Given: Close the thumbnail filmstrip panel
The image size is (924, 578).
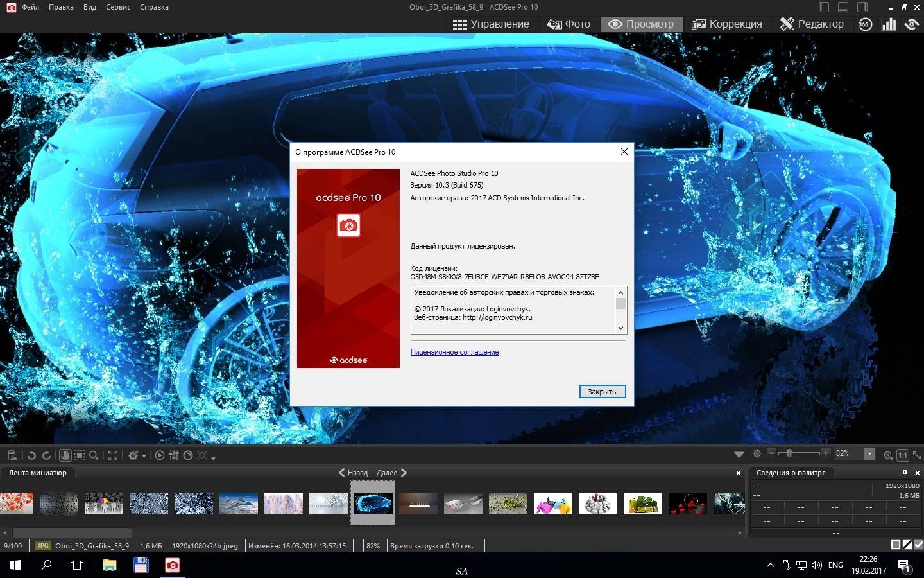Looking at the screenshot, I should 738,473.
